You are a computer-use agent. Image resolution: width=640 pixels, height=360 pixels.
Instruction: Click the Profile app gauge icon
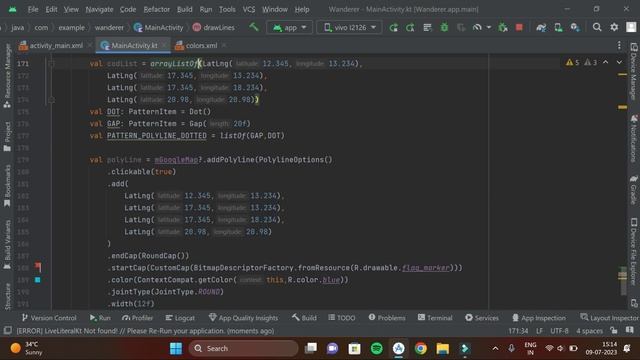pos(477,27)
